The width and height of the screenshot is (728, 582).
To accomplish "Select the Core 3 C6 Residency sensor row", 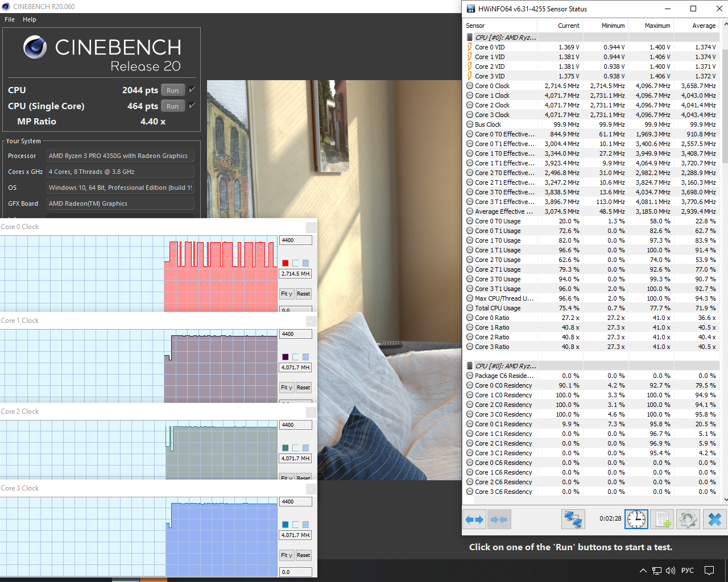I will click(x=592, y=492).
